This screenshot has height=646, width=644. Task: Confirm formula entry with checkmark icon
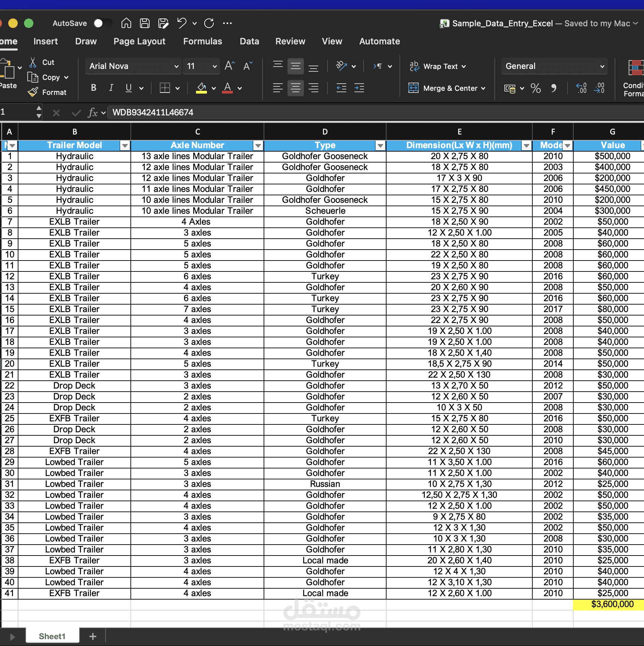pyautogui.click(x=76, y=112)
